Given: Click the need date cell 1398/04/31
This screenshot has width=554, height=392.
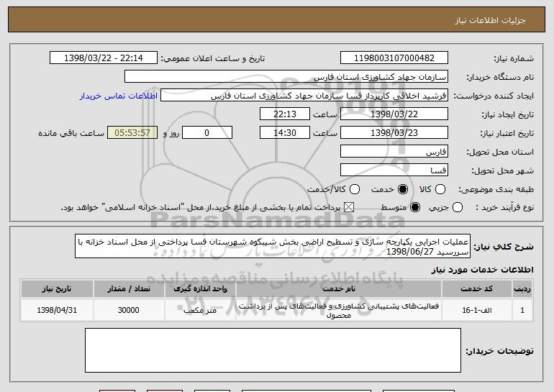Looking at the screenshot, I should pos(57,310).
